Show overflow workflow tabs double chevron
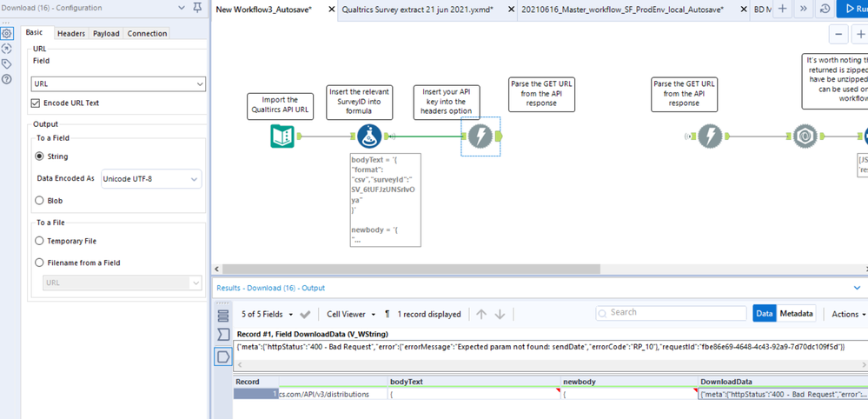 coord(804,9)
